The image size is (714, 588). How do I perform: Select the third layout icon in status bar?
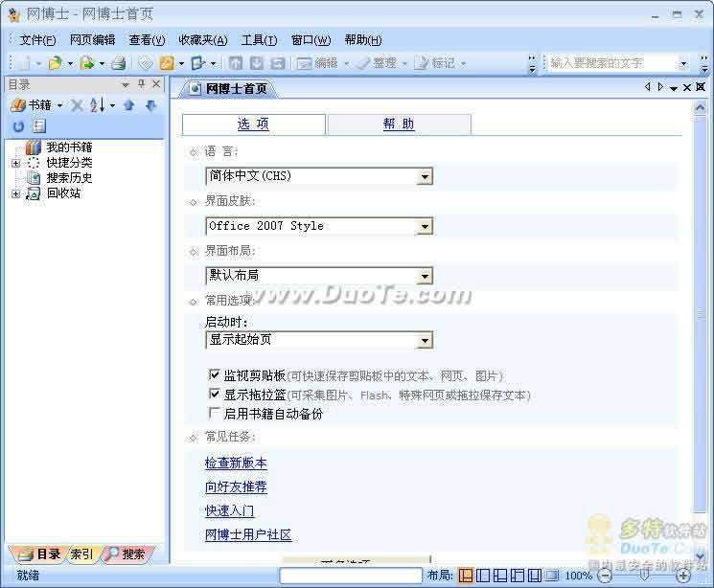(x=500, y=576)
